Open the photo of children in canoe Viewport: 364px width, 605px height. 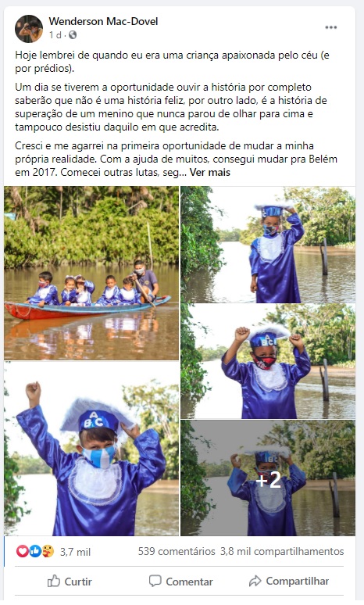click(x=91, y=273)
